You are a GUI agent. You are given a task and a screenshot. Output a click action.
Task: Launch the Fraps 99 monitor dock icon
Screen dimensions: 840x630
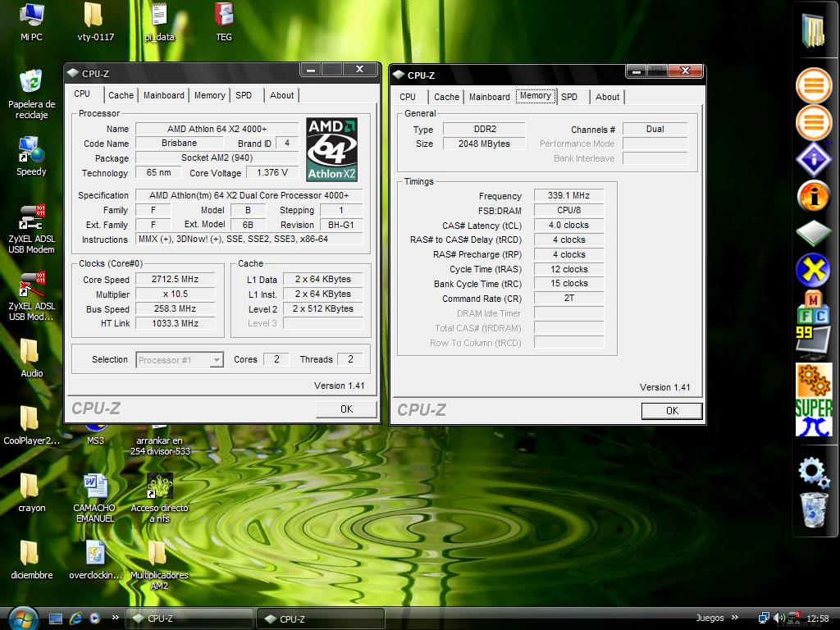813,342
